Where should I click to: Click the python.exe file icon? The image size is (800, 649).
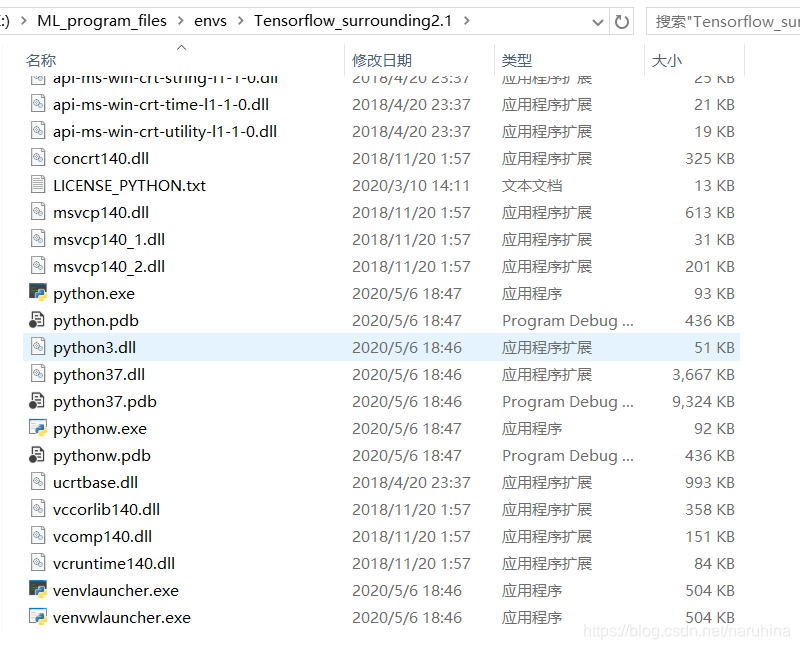pos(38,292)
